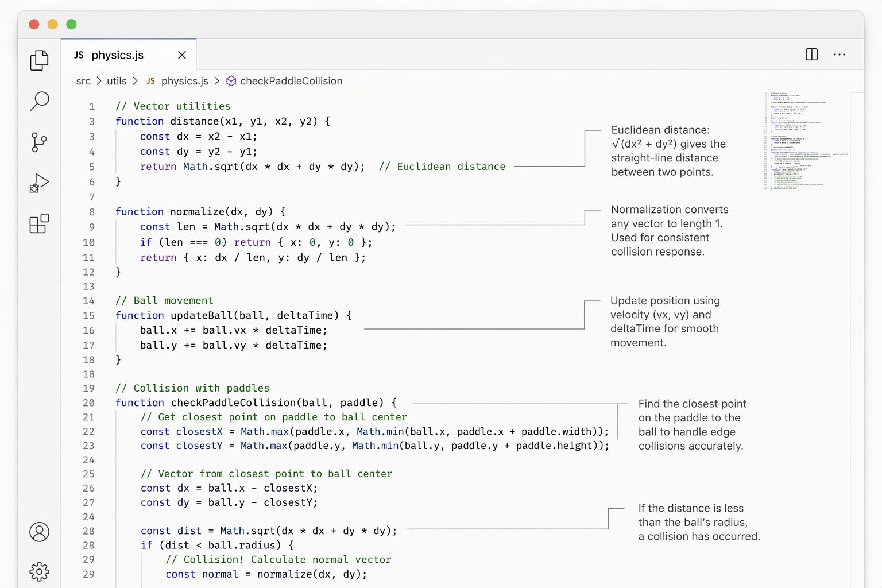Open the Source Control view
The width and height of the screenshot is (882, 588).
click(38, 142)
